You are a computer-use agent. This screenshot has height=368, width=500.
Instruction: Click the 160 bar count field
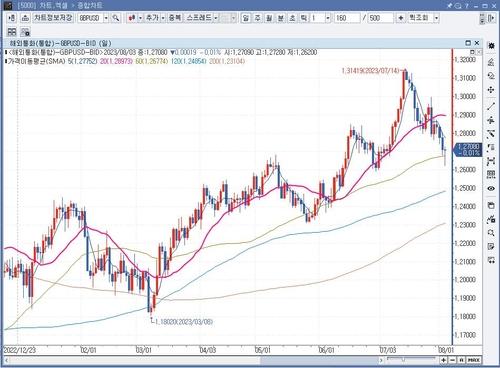[347, 18]
